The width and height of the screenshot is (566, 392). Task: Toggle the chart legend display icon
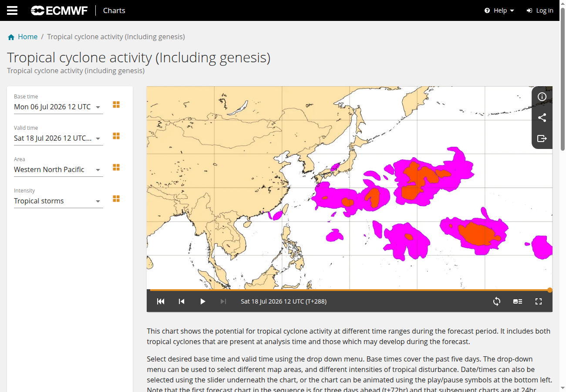[x=518, y=301]
